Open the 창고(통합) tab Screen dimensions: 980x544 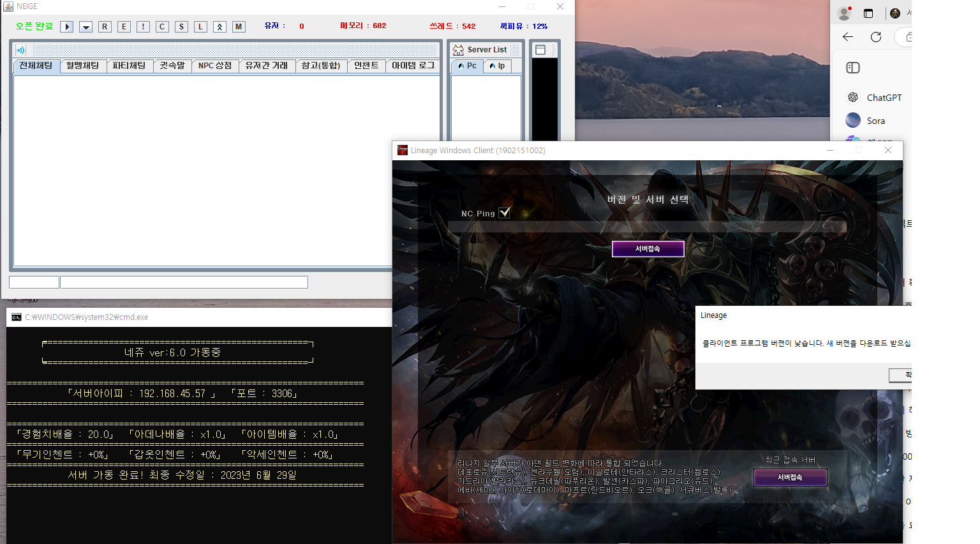click(x=322, y=66)
